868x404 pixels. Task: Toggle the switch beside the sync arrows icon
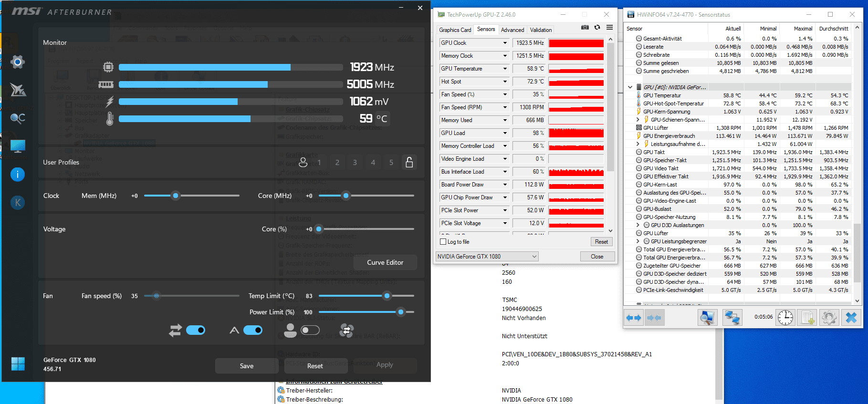point(196,330)
